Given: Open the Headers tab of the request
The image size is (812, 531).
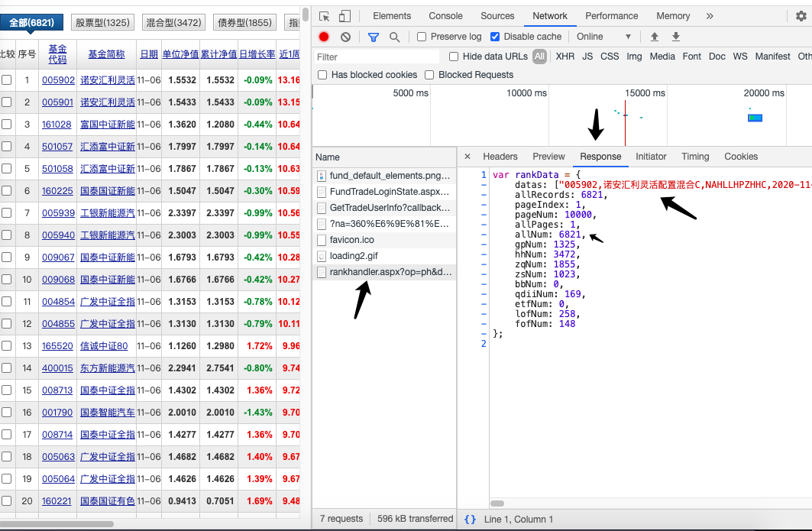Looking at the screenshot, I should (x=500, y=157).
